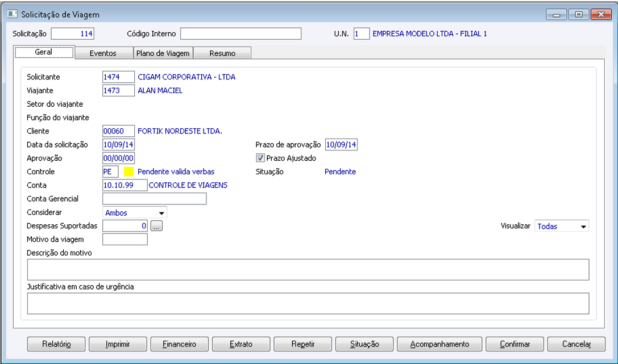This screenshot has height=364, width=618.
Task: Click the Função do viajante label
Action: (58, 118)
